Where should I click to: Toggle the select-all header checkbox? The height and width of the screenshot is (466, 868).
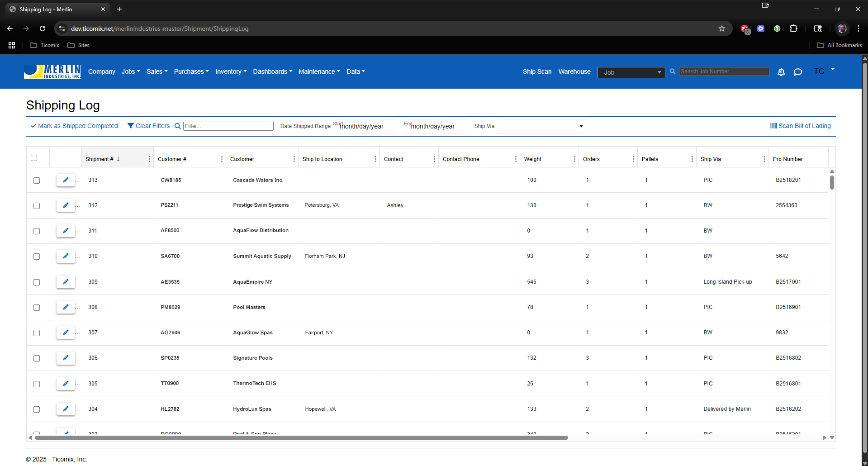point(34,158)
